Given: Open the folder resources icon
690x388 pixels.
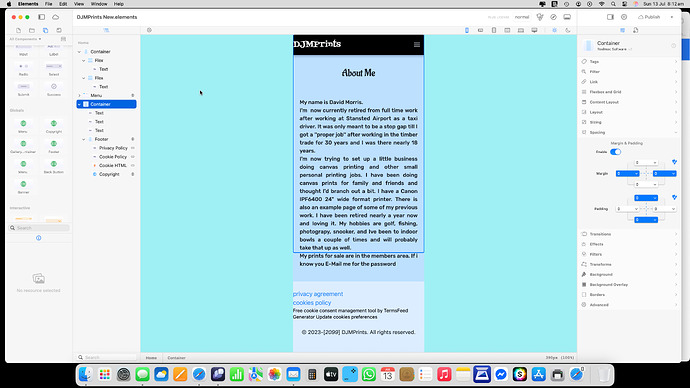Looking at the screenshot, I should pyautogui.click(x=32, y=30).
